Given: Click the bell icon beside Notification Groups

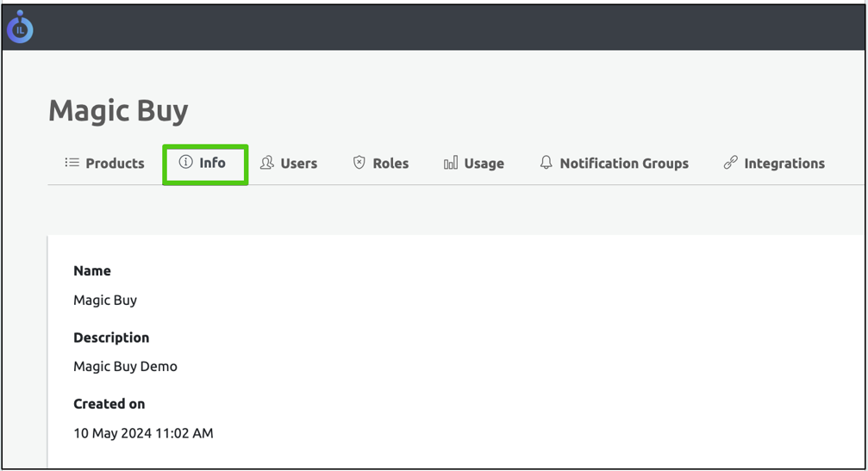Looking at the screenshot, I should click(546, 163).
